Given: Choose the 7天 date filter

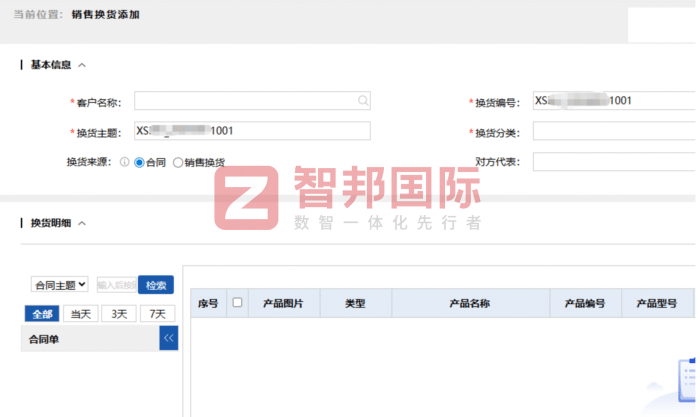Looking at the screenshot, I should click(x=157, y=314).
